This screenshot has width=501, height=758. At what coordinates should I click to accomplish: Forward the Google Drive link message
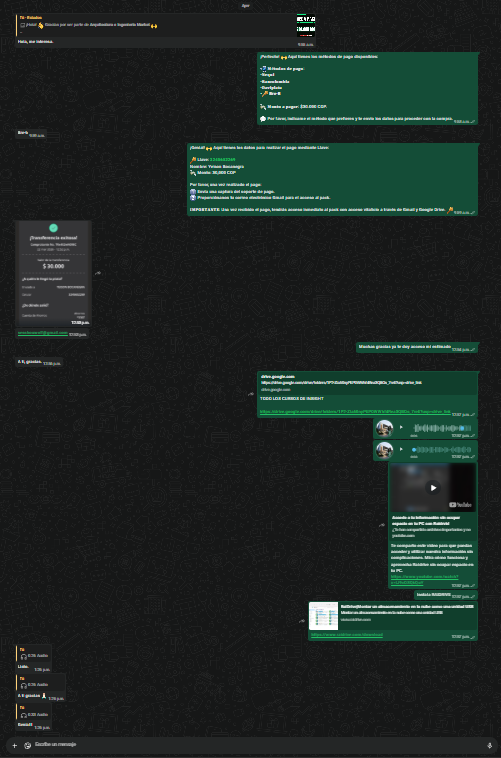(251, 394)
